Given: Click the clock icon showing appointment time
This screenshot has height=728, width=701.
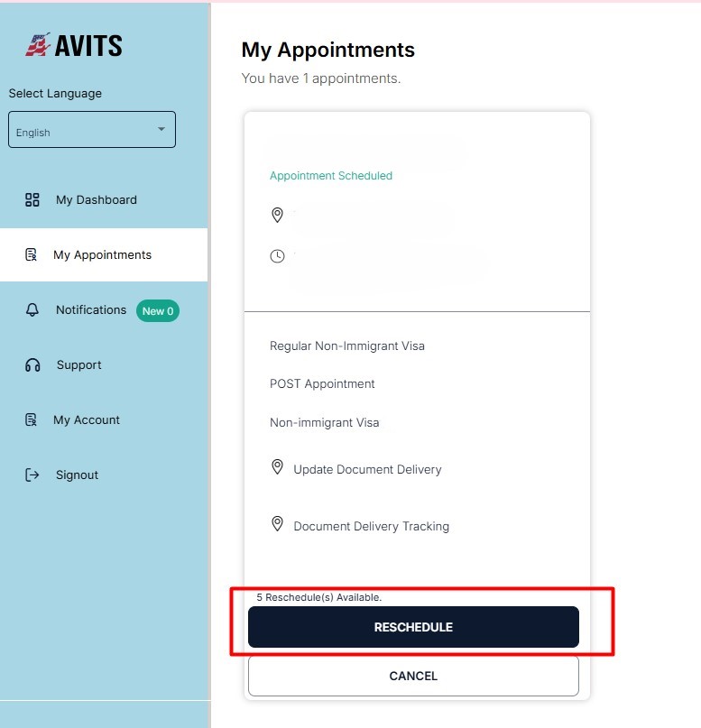Looking at the screenshot, I should (x=277, y=255).
